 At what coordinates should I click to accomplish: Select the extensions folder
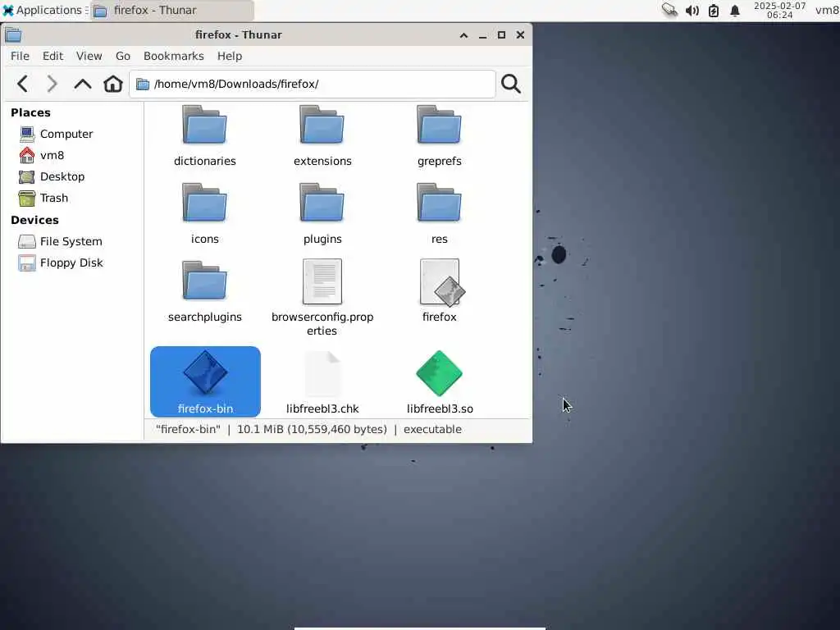pyautogui.click(x=322, y=136)
